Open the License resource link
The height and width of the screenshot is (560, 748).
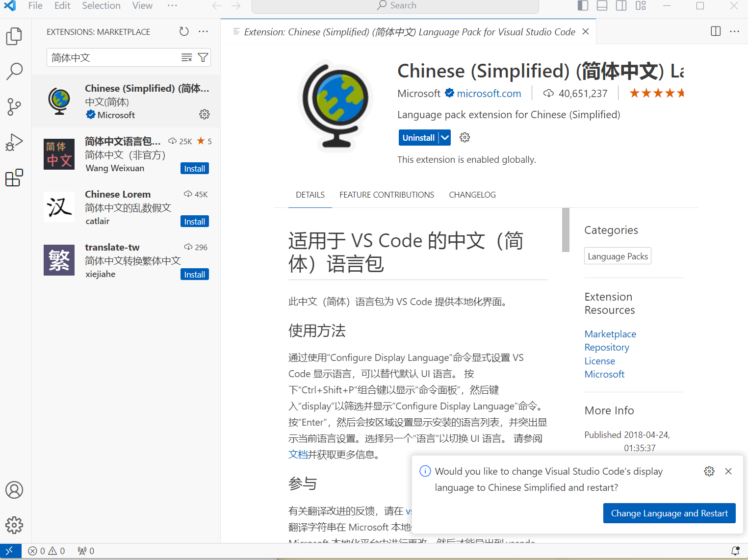coord(599,361)
